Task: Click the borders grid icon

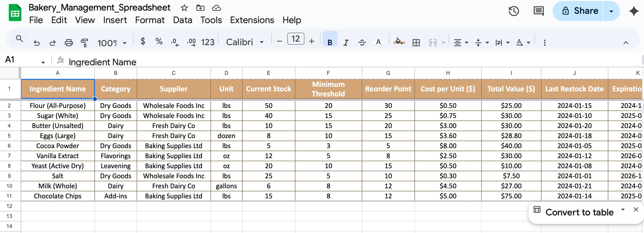Action: [x=416, y=43]
